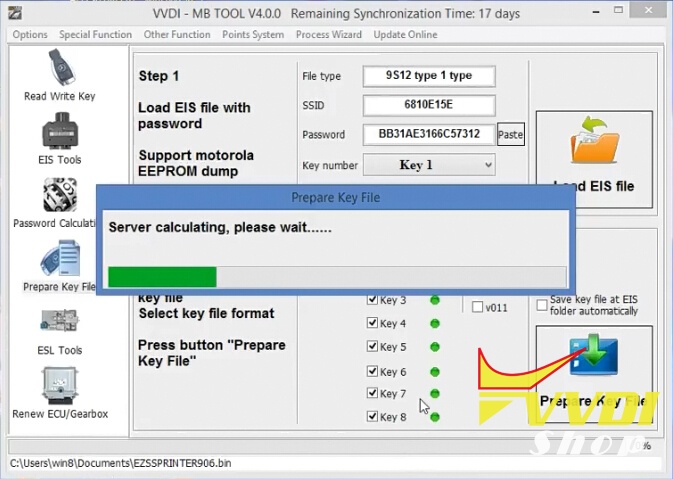Click the green status dot for Key 3

(435, 300)
